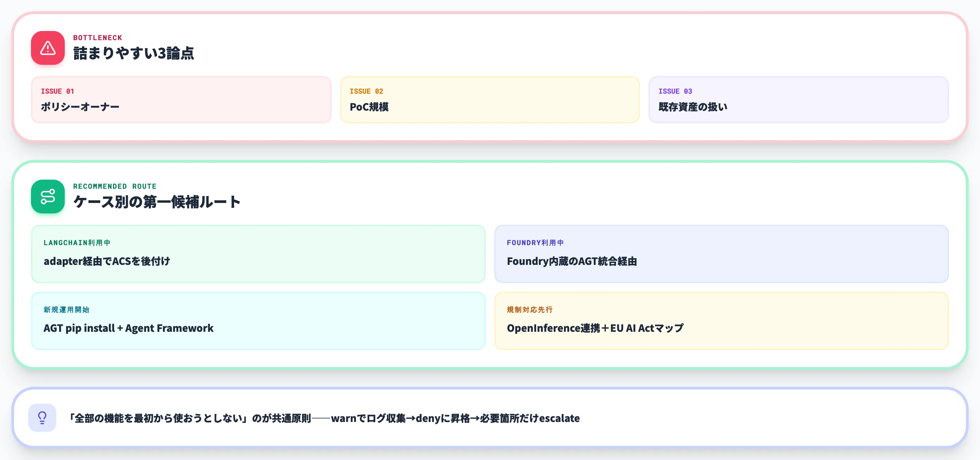This screenshot has height=460, width=980.
Task: Open the ISSUE 02 PoC規模 card
Action: coord(490,100)
